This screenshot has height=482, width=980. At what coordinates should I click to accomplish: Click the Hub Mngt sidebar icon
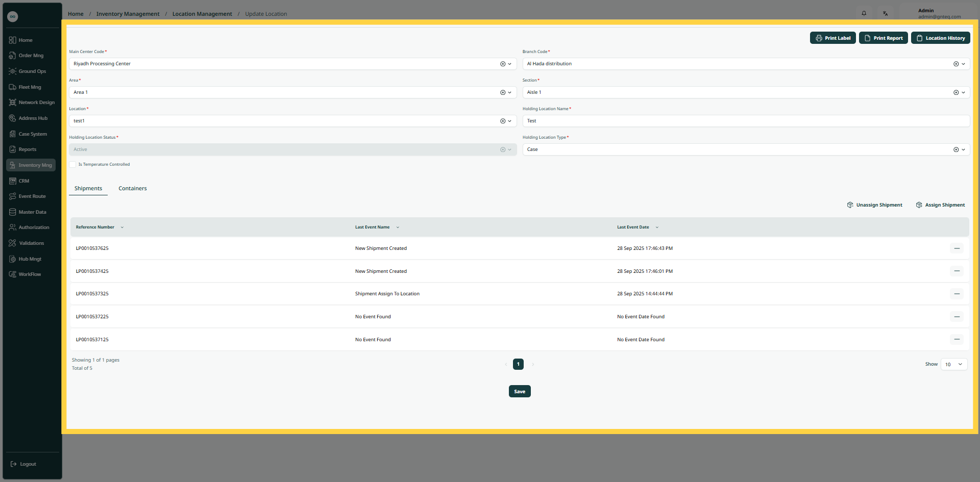pyautogui.click(x=13, y=259)
